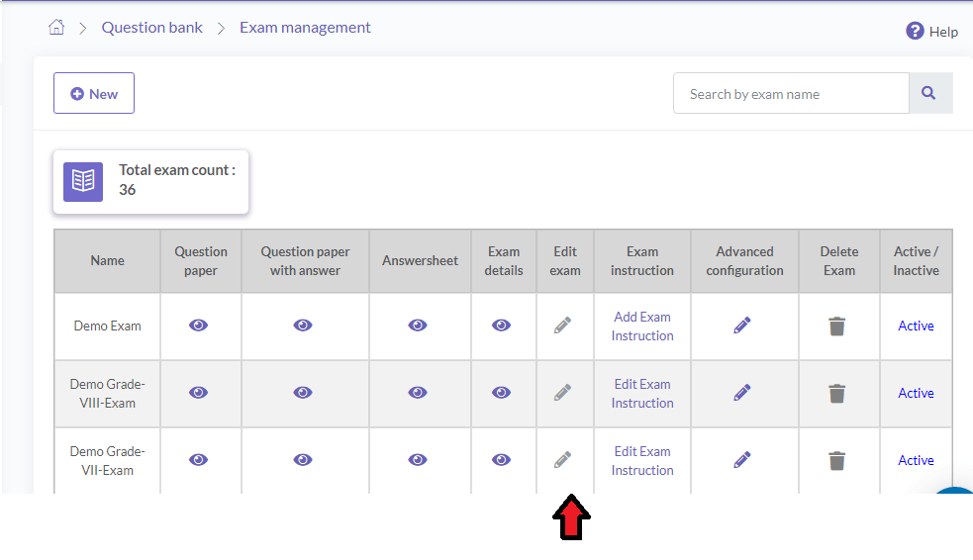Screen dimensions: 973x560
Task: Delete the Demo Exam
Action: pyautogui.click(x=837, y=327)
